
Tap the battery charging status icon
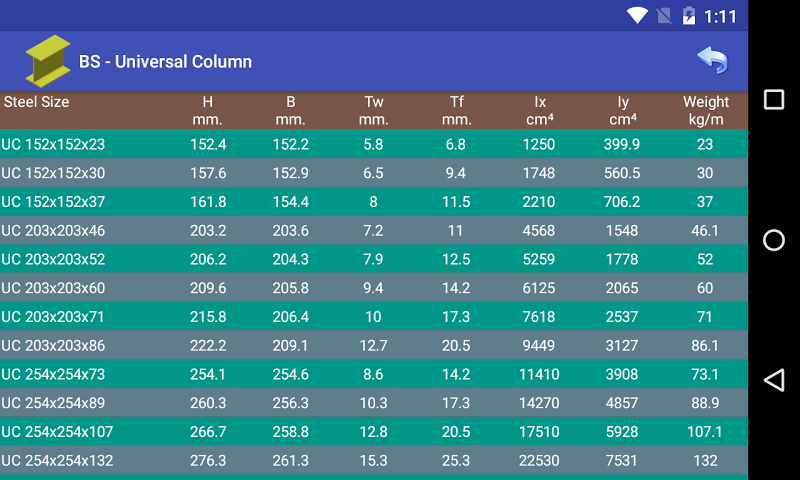(688, 16)
